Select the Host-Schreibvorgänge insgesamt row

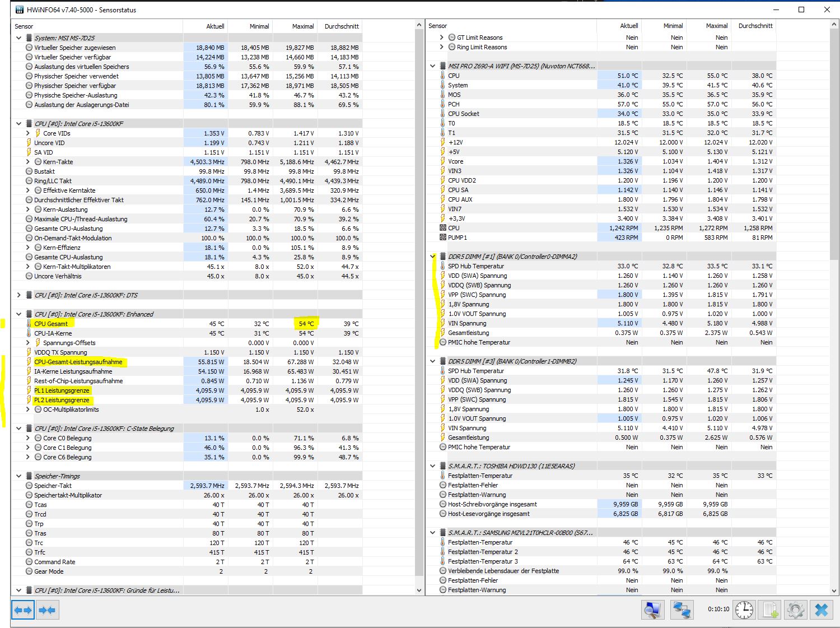pyautogui.click(x=601, y=504)
